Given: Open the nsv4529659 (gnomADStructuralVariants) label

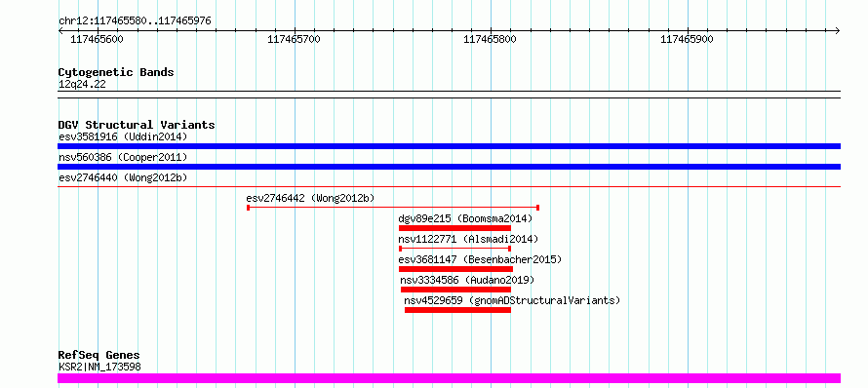Looking at the screenshot, I should 513,300.
